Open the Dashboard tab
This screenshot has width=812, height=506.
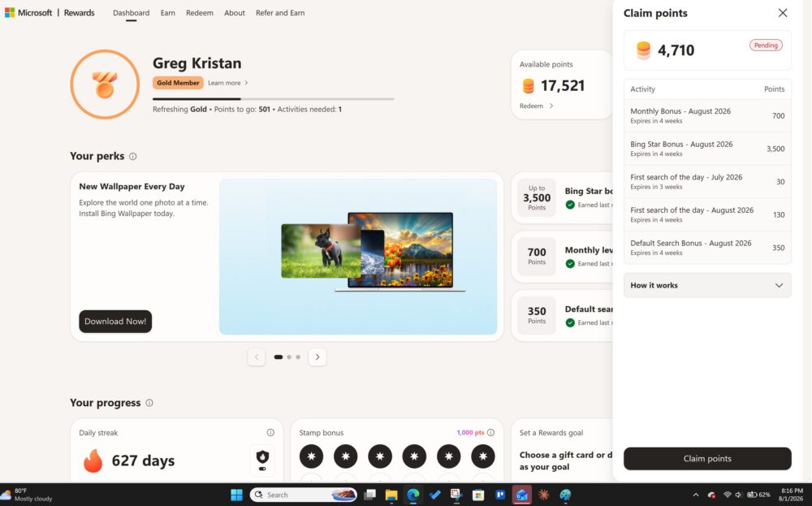point(131,13)
